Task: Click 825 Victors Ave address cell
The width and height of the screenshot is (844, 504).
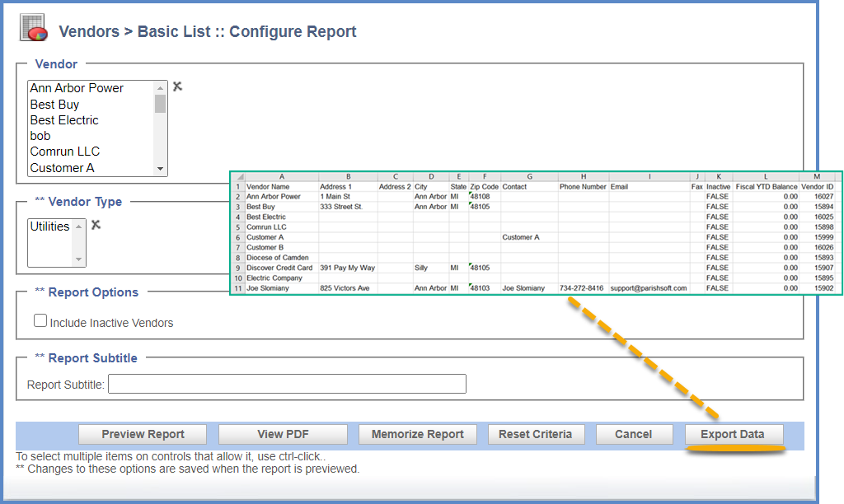Action: (x=348, y=288)
